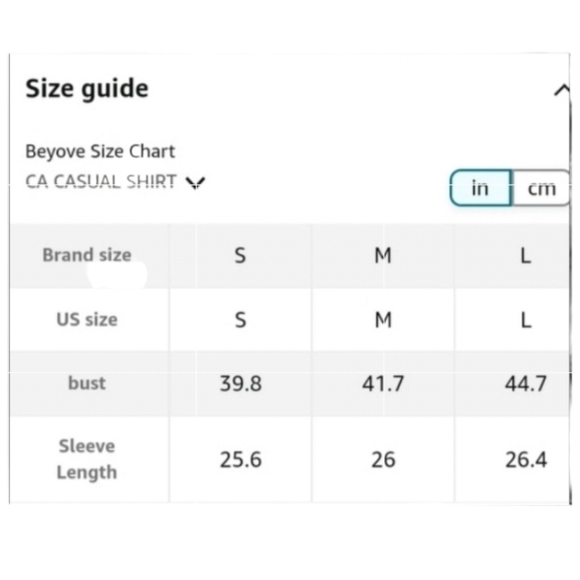Screen dimensions: 580x580
Task: Select the CA CASUAL SHIRT label
Action: 101,181
